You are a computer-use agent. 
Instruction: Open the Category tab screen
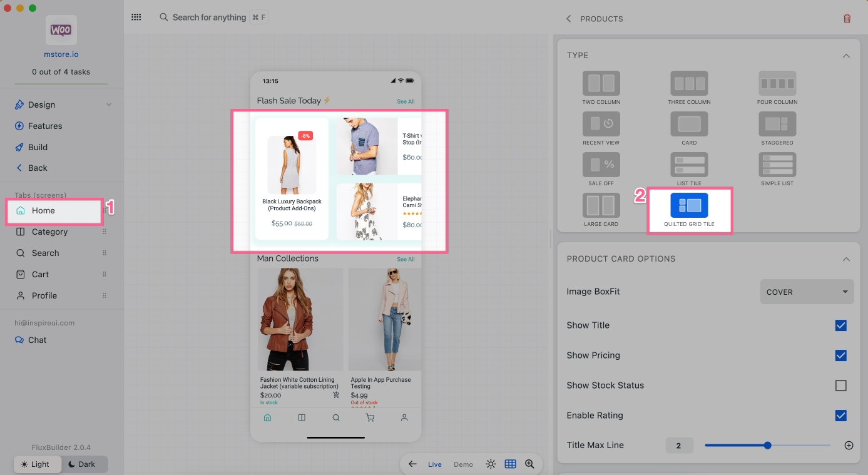click(x=49, y=232)
